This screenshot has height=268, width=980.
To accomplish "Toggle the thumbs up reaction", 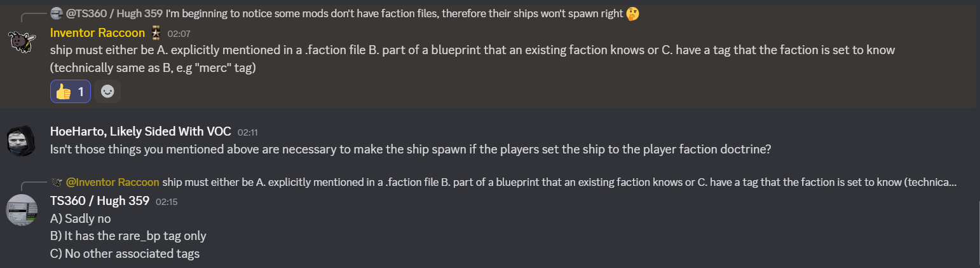I will click(x=71, y=92).
